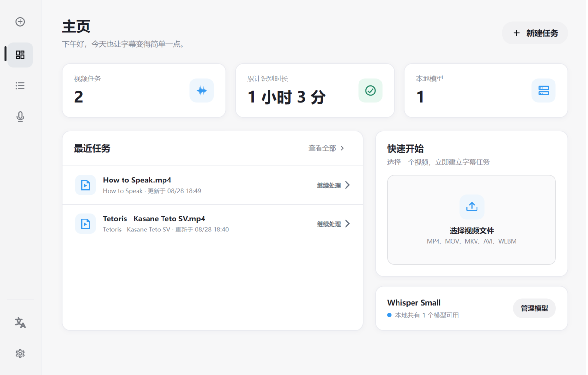Image resolution: width=588 pixels, height=375 pixels.
Task: Click 继续处理 for How to Speak.mp4
Action: tap(329, 185)
